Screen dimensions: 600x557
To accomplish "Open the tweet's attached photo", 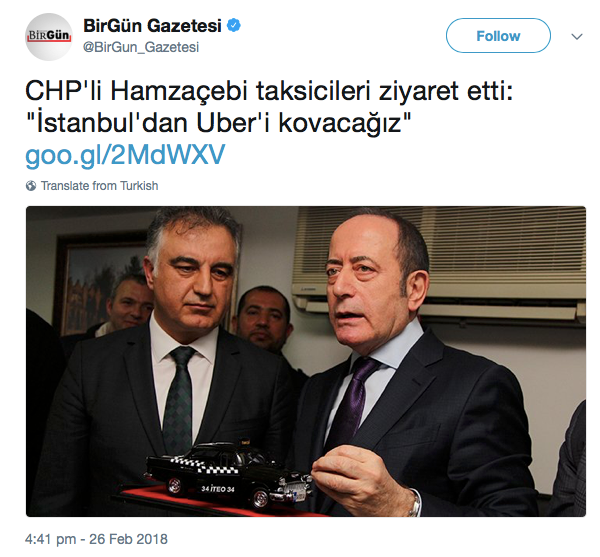I will pyautogui.click(x=306, y=362).
